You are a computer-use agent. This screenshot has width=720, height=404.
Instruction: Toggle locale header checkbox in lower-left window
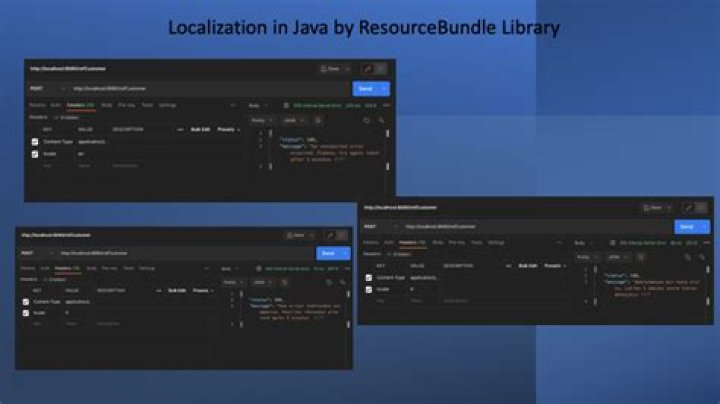(26, 313)
